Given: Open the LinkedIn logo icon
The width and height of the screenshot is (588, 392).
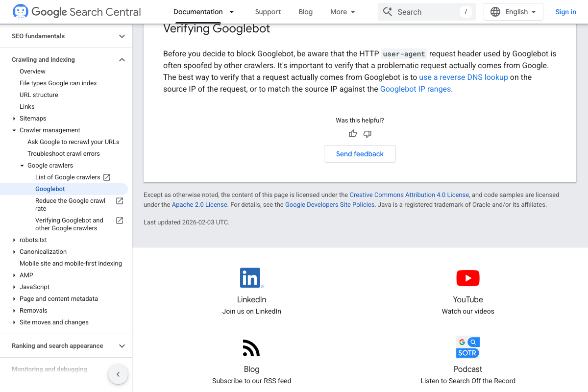Looking at the screenshot, I should pos(251,278).
